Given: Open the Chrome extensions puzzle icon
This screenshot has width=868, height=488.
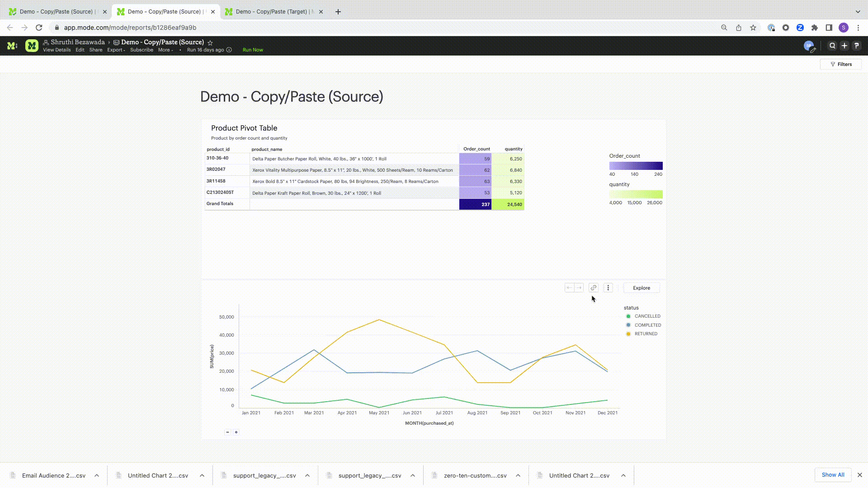Looking at the screenshot, I should point(815,28).
